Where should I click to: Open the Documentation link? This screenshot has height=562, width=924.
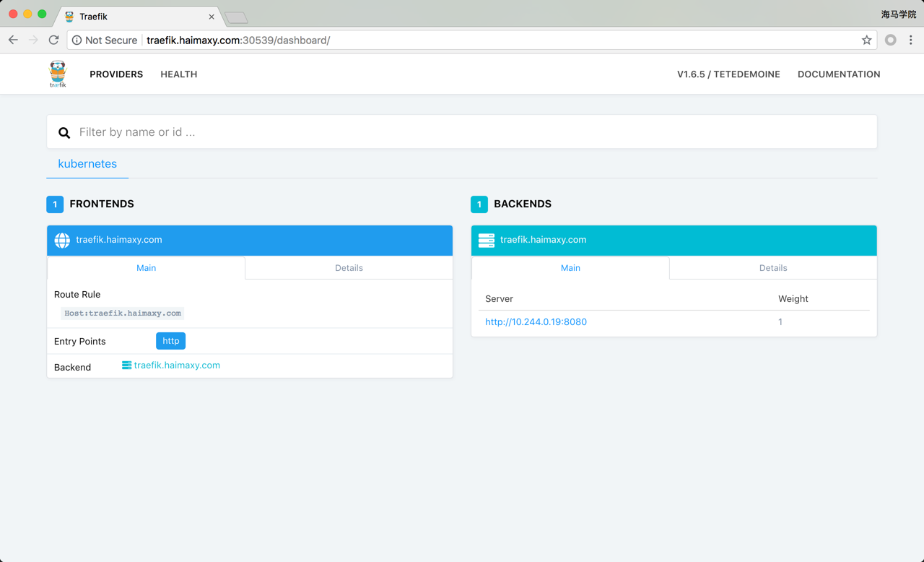pos(838,74)
